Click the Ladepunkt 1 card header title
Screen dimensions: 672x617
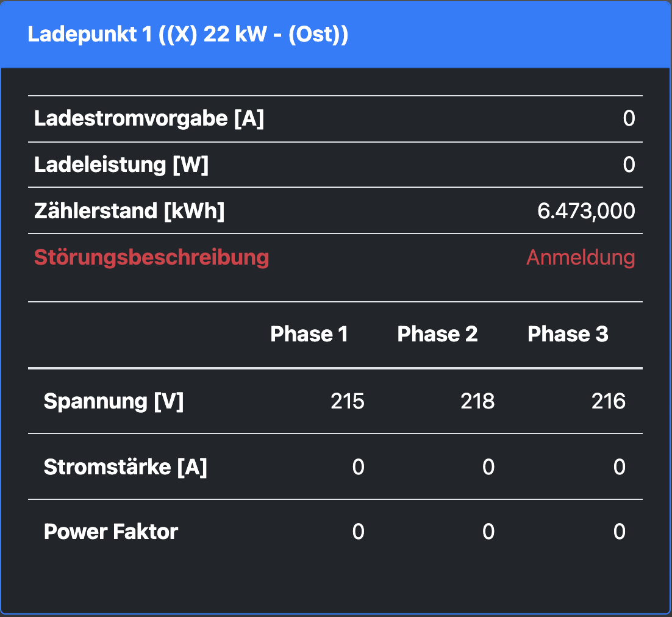[188, 34]
